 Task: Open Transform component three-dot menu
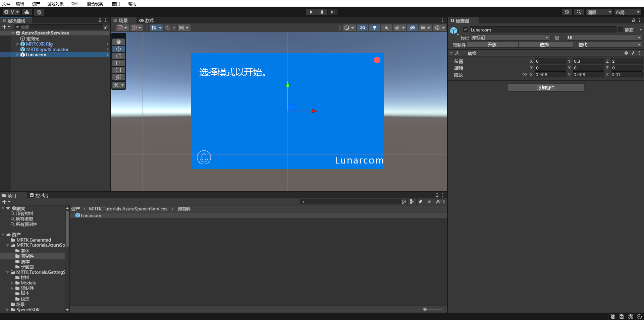[x=640, y=53]
